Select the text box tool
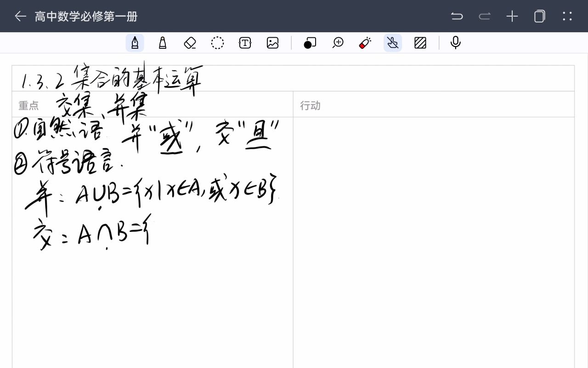Viewport: 588px width, 368px height. pyautogui.click(x=245, y=43)
